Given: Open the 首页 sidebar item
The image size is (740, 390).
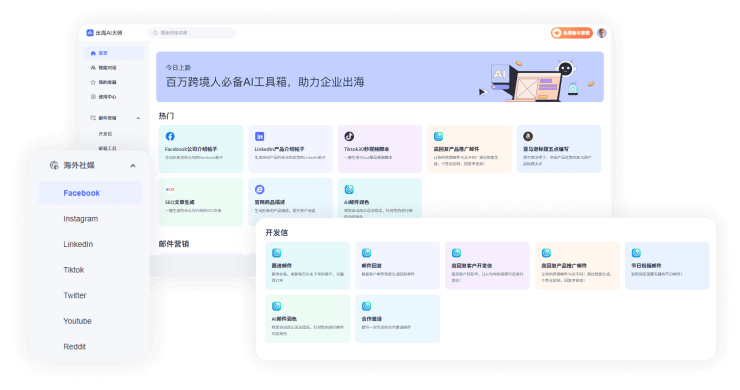Looking at the screenshot, I should (114, 53).
